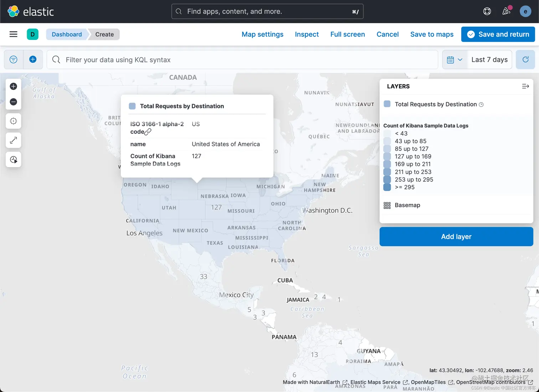Open the saved query filter menu

[x=14, y=60]
